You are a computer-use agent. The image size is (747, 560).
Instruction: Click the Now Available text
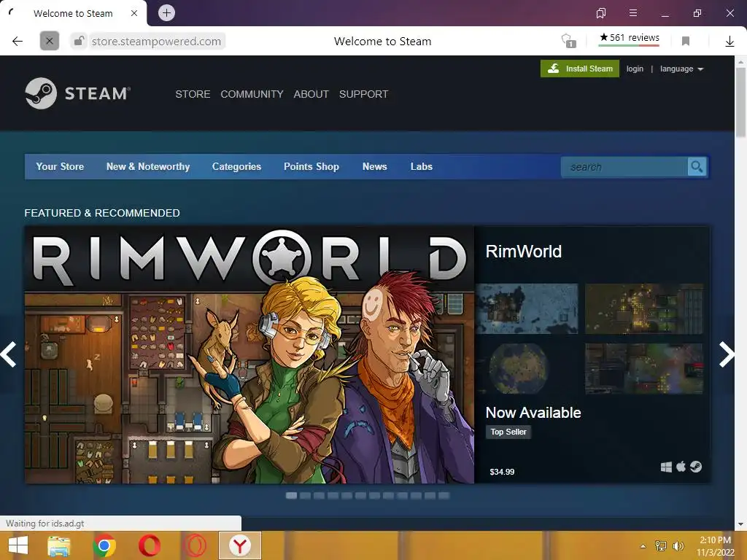[x=533, y=413]
